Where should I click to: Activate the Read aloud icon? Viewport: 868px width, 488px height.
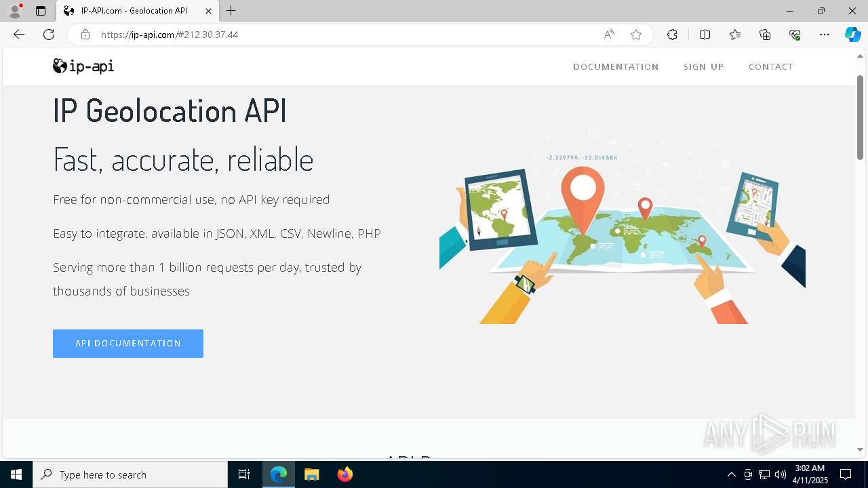pos(609,35)
